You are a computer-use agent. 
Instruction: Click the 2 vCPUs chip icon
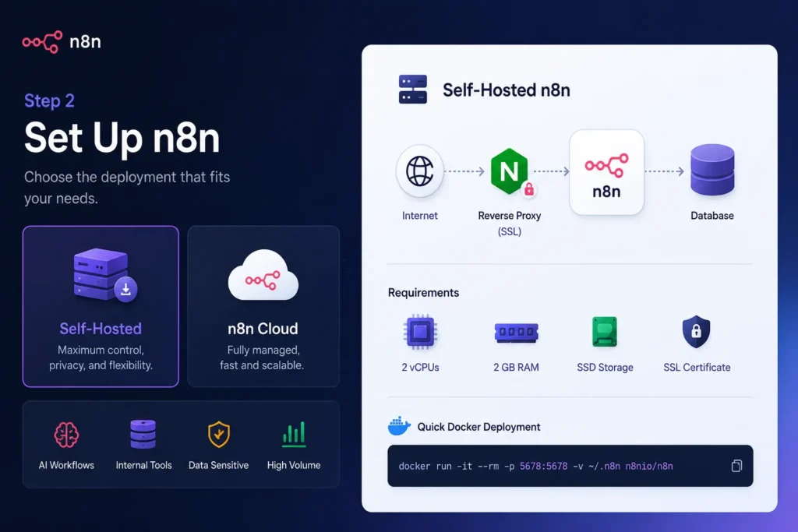420,333
